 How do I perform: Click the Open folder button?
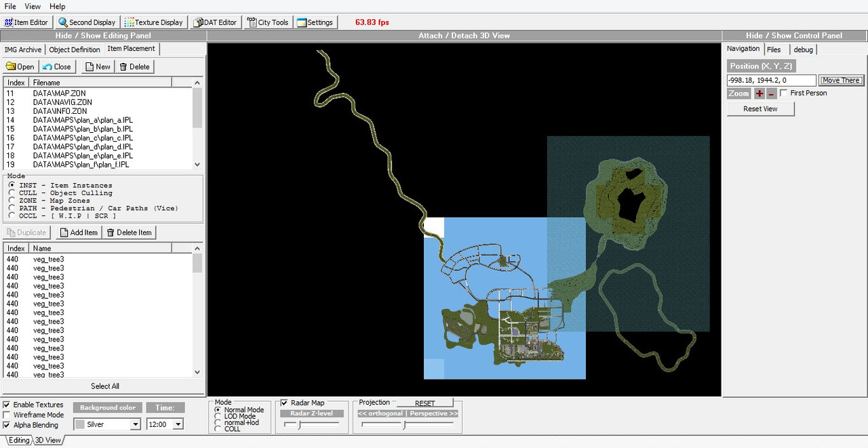click(x=20, y=66)
